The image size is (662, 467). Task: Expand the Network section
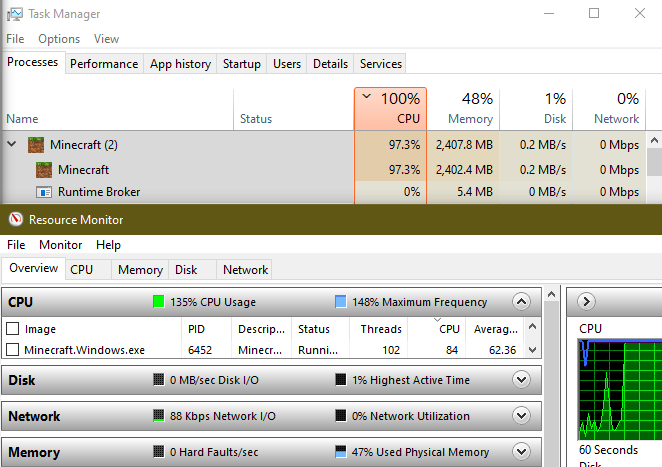click(x=521, y=415)
